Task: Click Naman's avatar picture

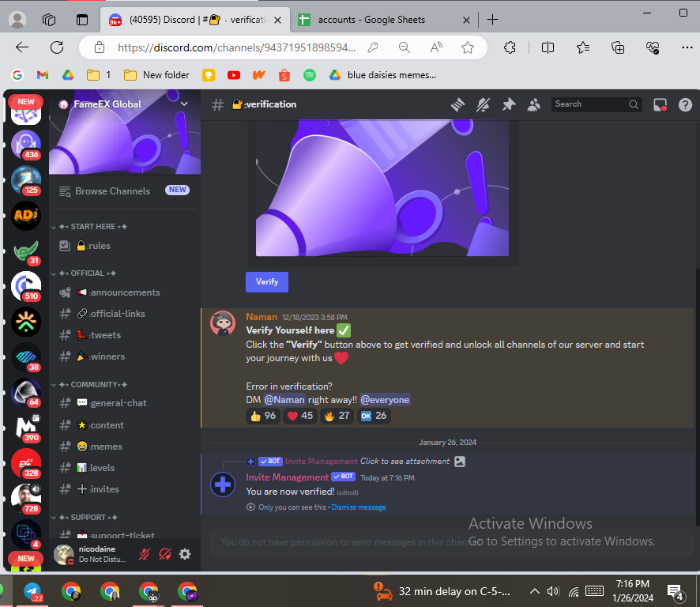Action: (x=223, y=323)
